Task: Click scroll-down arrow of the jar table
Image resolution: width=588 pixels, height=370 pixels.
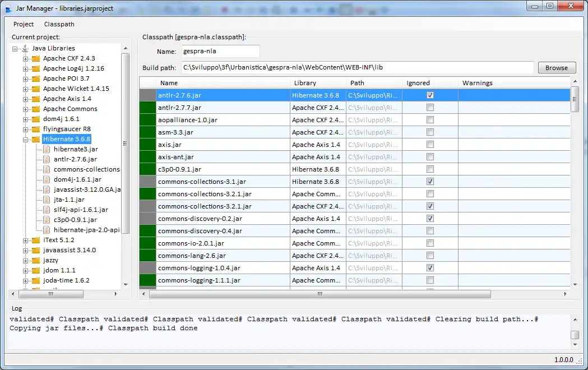Action: [575, 285]
